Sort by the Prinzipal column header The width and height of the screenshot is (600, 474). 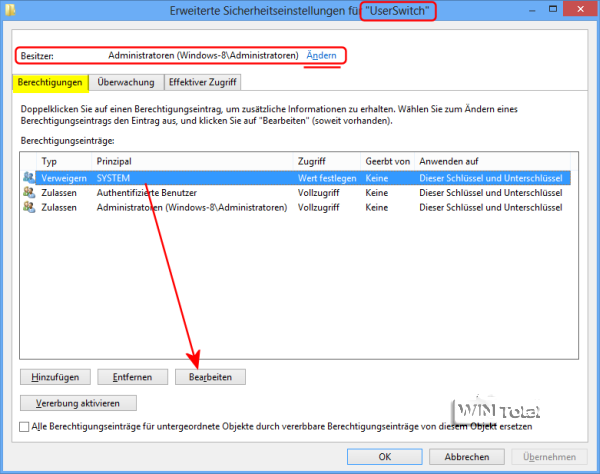point(192,161)
